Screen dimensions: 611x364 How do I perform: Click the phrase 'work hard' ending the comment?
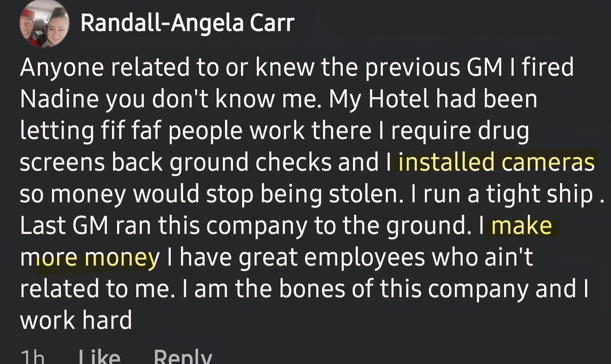76,320
